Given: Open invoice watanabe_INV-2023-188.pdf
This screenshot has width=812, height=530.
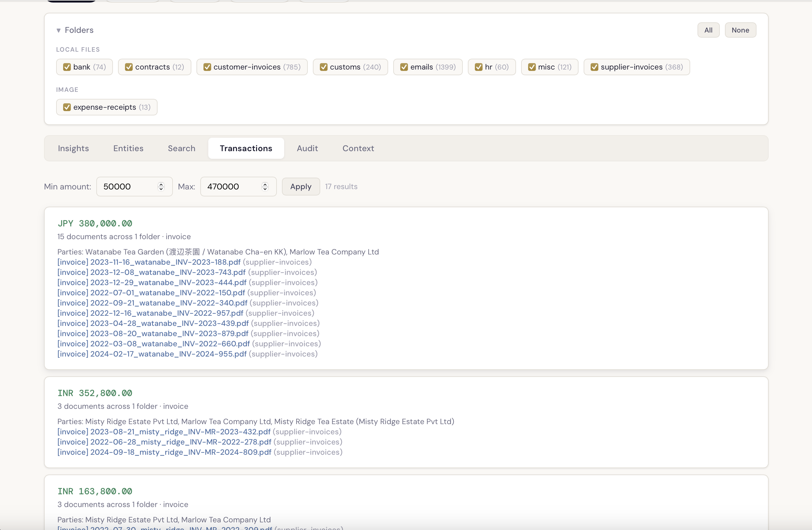Looking at the screenshot, I should tap(149, 262).
